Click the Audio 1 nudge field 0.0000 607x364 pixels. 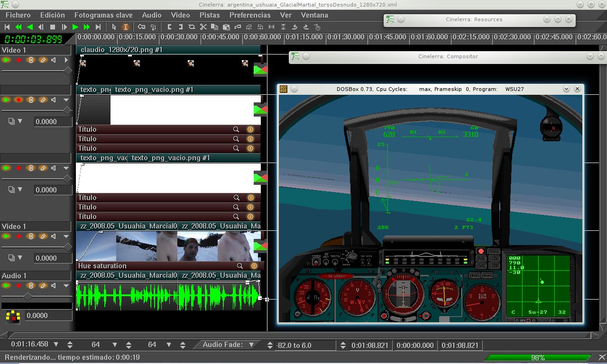pyautogui.click(x=48, y=316)
